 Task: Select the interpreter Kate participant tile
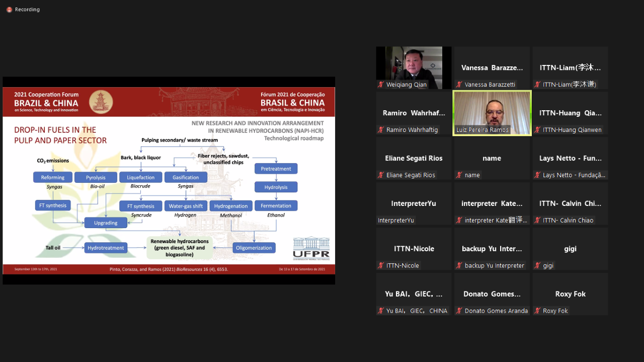tap(492, 204)
